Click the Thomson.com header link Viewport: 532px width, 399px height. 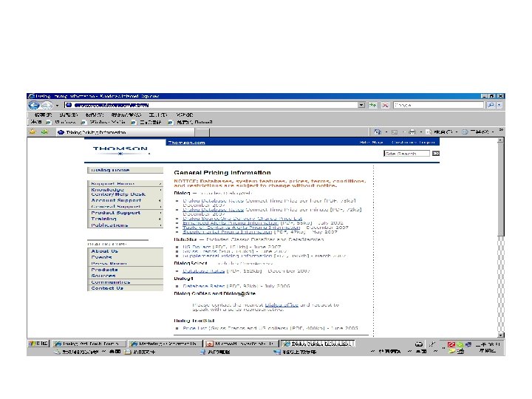click(187, 142)
